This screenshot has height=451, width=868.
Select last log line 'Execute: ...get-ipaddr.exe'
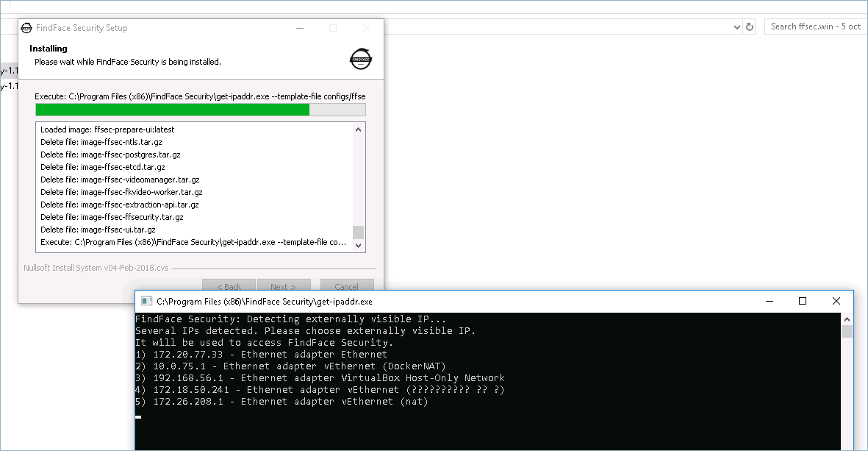pyautogui.click(x=193, y=242)
